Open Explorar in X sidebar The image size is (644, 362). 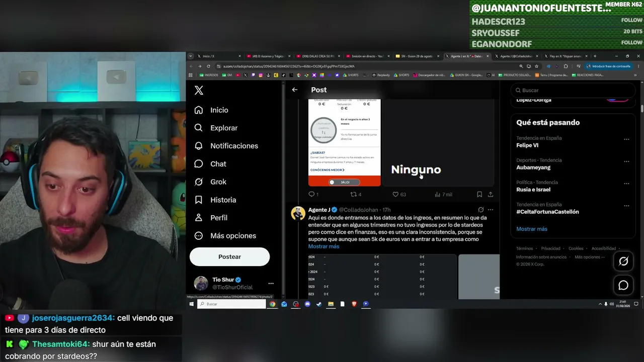[x=216, y=128]
